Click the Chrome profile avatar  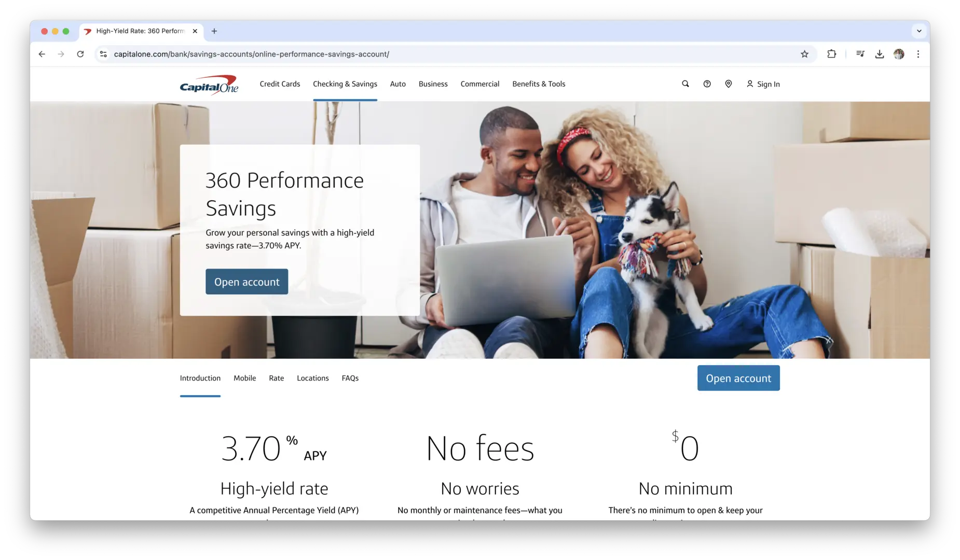899,54
